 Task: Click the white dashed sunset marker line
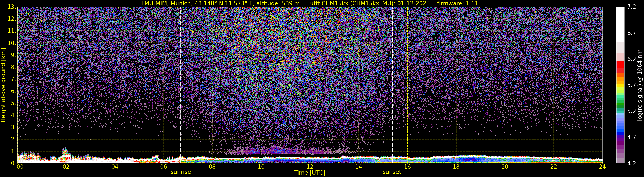click(392, 85)
